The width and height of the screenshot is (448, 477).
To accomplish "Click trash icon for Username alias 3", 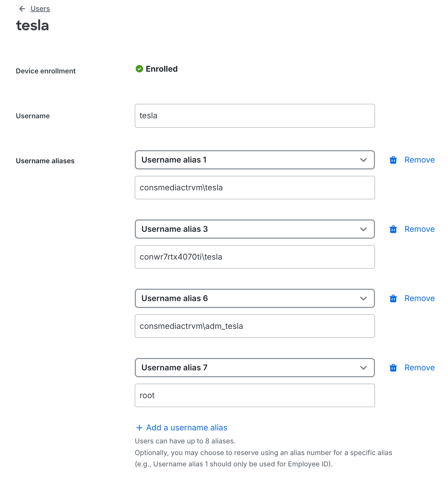I will 393,229.
